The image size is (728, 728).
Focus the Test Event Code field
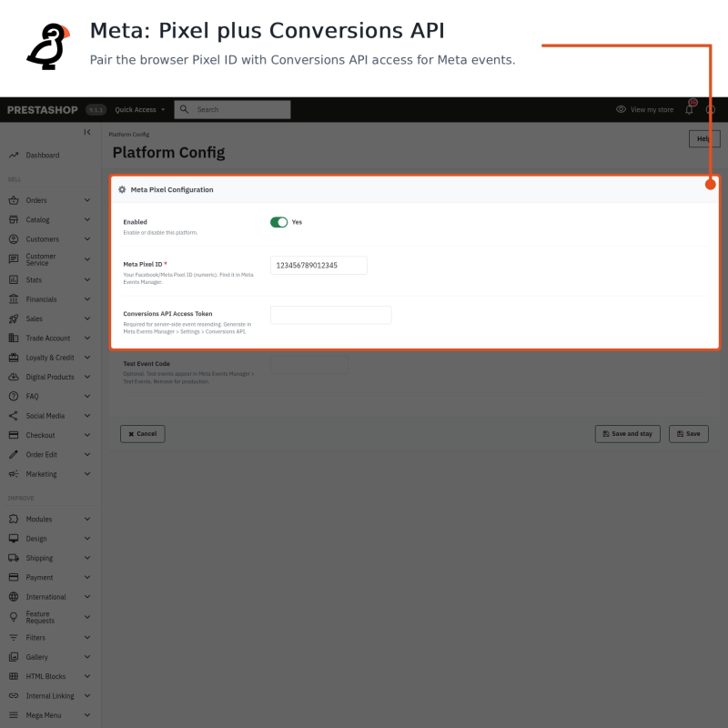click(x=309, y=365)
